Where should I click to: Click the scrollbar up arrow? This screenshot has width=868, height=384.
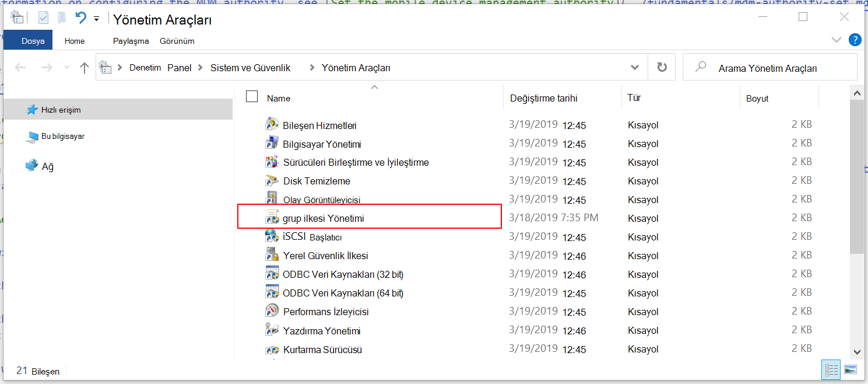point(856,92)
